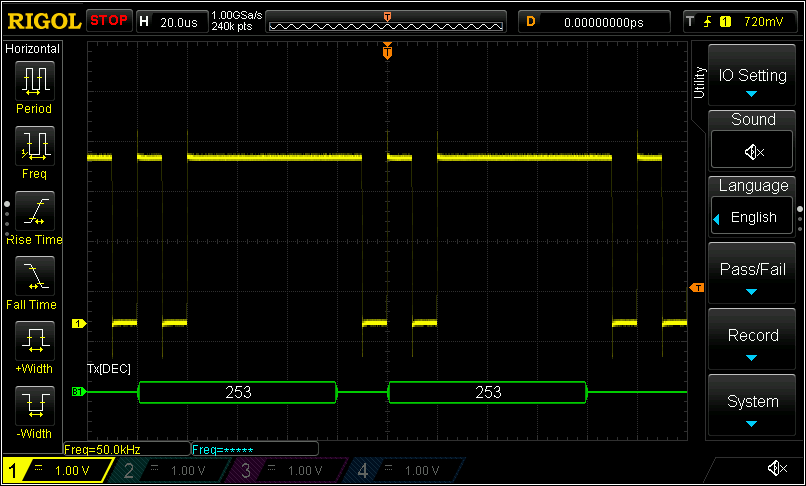Screen dimensions: 806x486
Task: Open the Pass/Fail submenu
Action: 752,274
